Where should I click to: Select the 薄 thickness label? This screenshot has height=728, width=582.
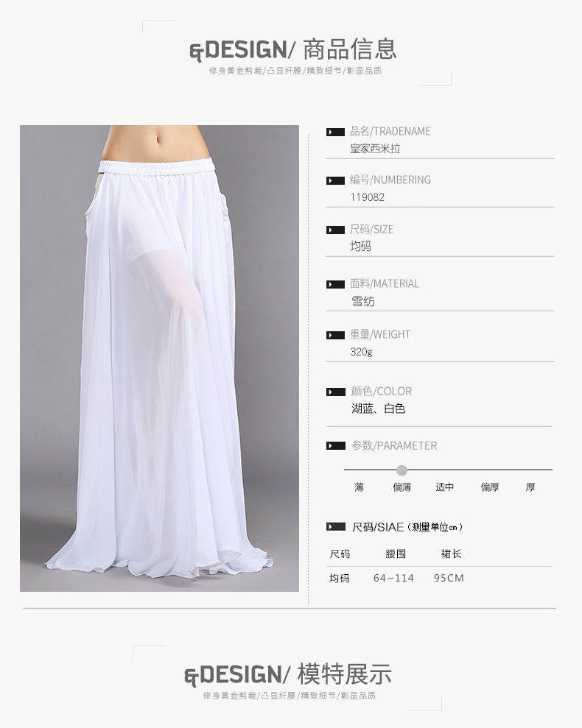point(359,487)
